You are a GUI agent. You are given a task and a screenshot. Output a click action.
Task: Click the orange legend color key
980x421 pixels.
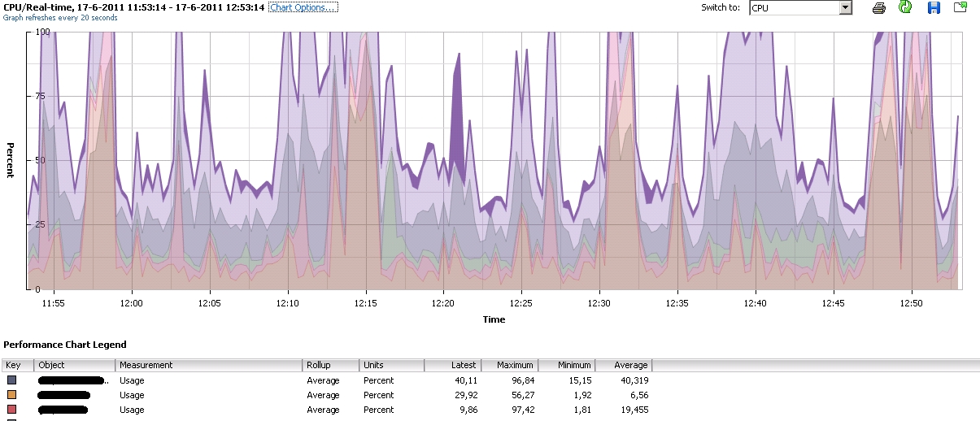coord(11,395)
